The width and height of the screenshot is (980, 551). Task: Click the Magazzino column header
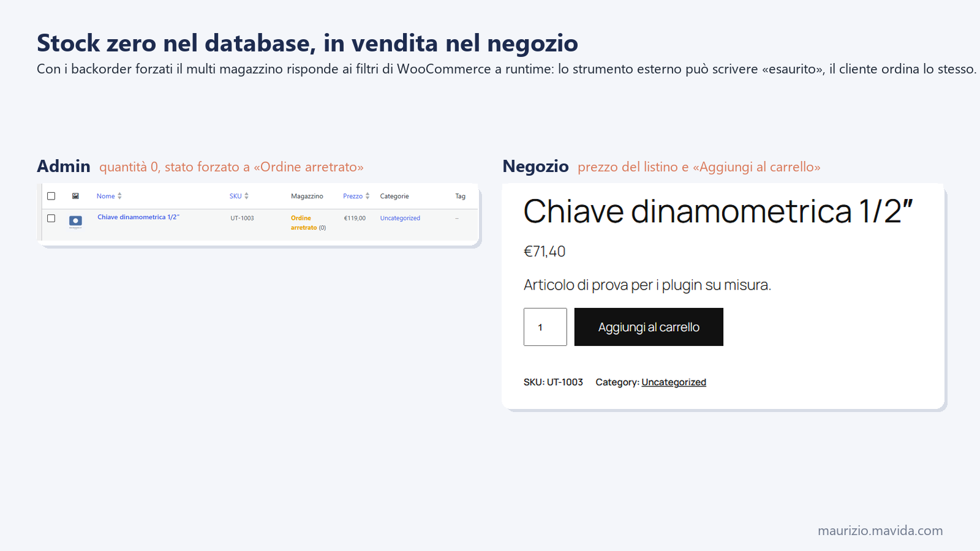tap(307, 196)
